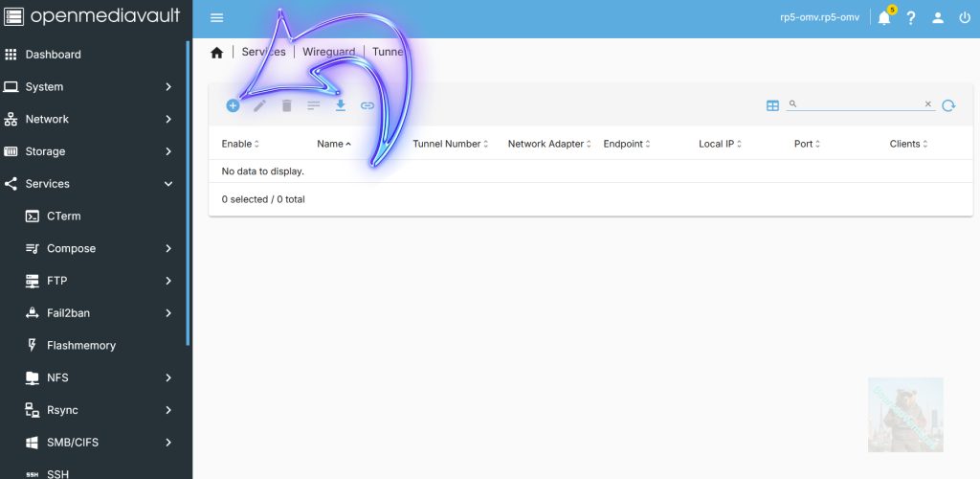
Task: Toggle sidebar with the hamburger menu
Action: tap(217, 18)
